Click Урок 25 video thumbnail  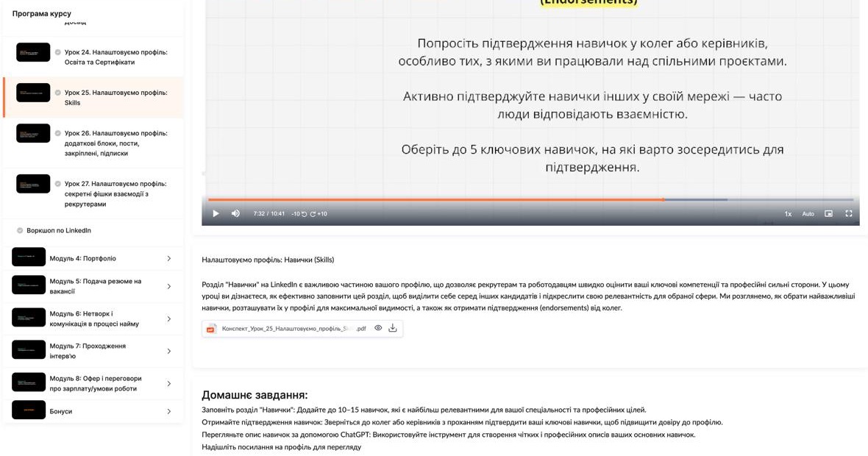[x=33, y=93]
